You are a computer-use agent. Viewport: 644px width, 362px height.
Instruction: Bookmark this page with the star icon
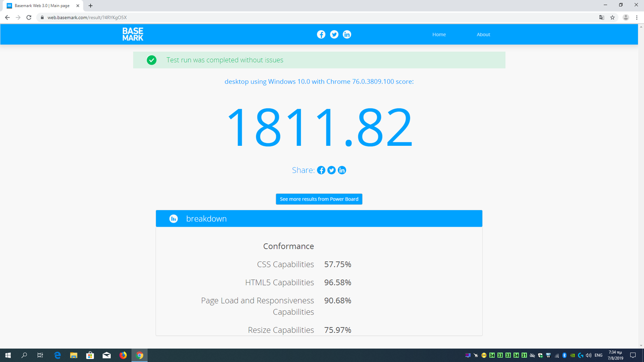pos(612,17)
